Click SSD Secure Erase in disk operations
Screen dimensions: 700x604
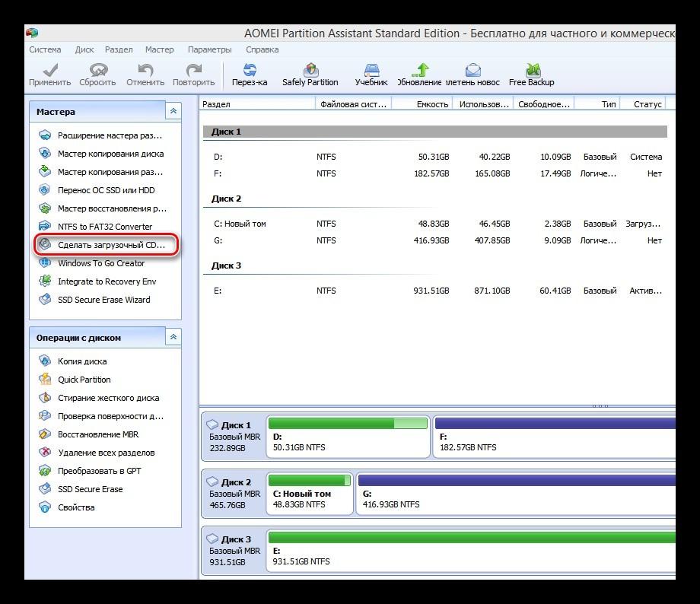(x=81, y=489)
